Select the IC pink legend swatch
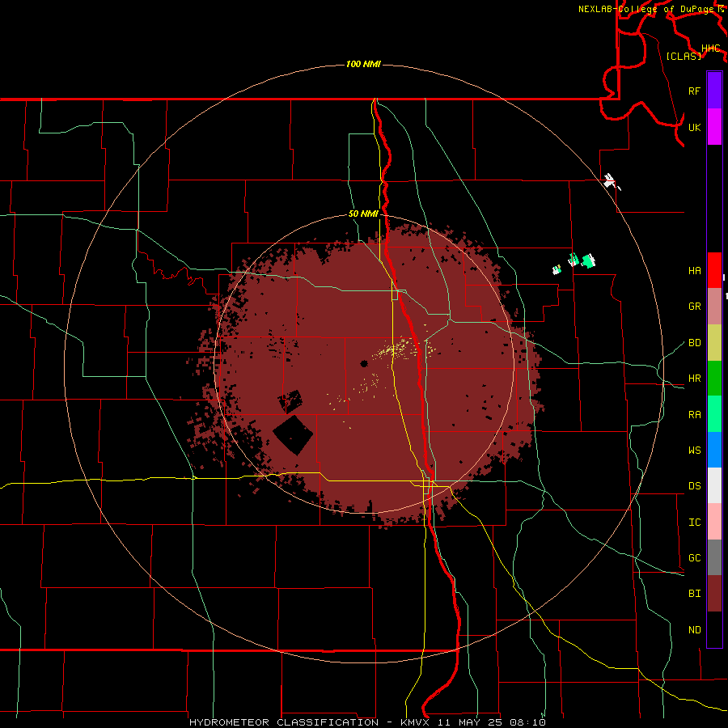 [714, 522]
